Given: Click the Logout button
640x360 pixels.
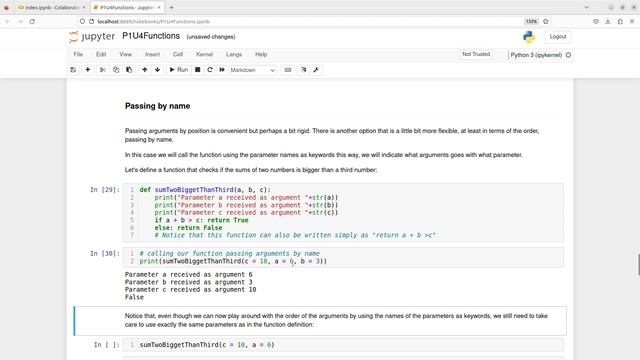Looking at the screenshot, I should 558,37.
